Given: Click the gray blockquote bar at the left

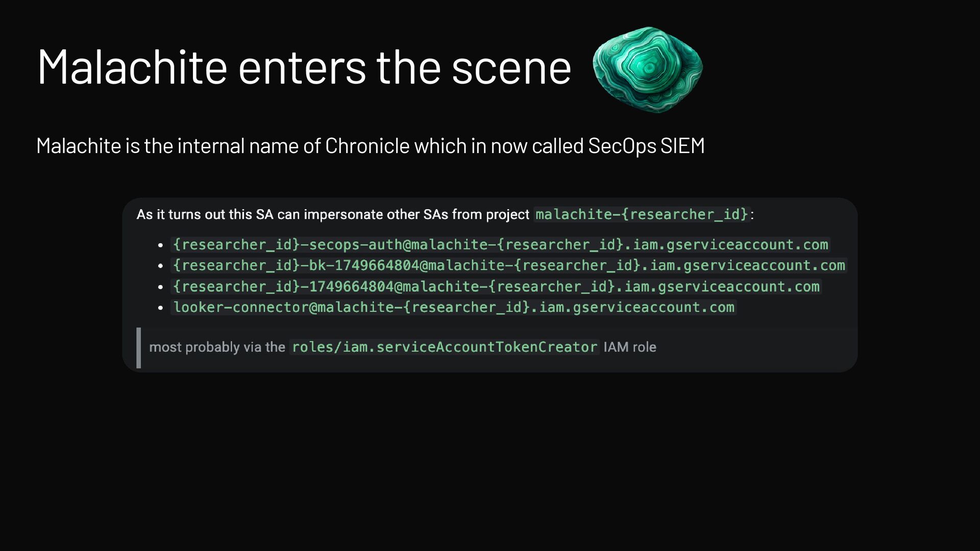Looking at the screenshot, I should (139, 347).
